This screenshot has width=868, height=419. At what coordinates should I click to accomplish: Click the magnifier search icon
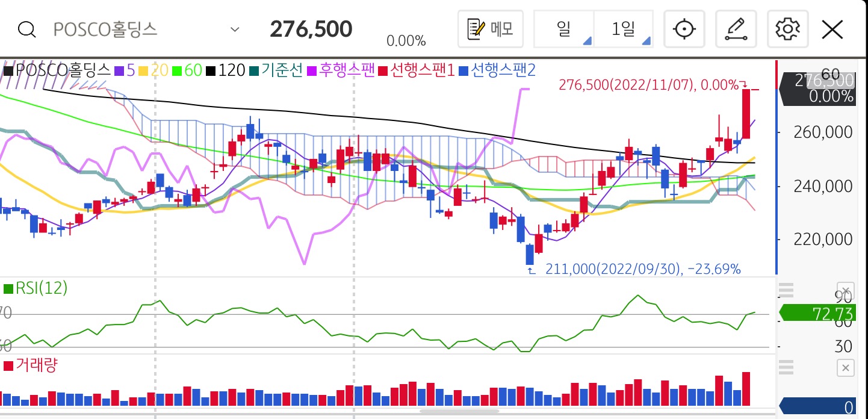pyautogui.click(x=27, y=29)
